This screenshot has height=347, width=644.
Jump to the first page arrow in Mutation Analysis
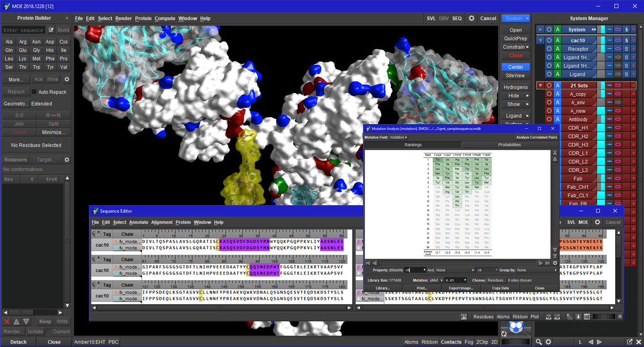[x=368, y=263]
